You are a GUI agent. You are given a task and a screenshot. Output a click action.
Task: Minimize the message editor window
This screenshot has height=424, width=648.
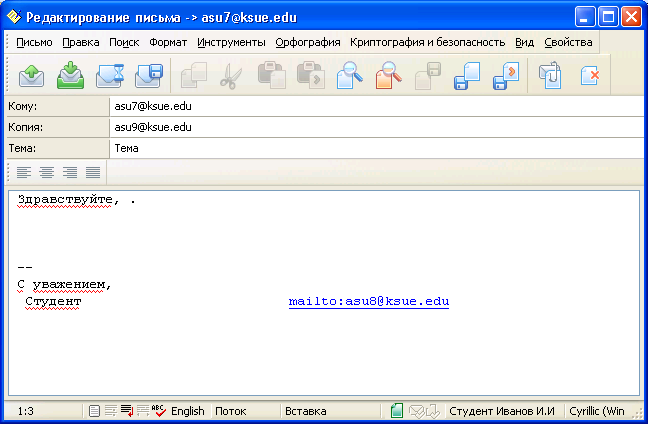tap(585, 17)
